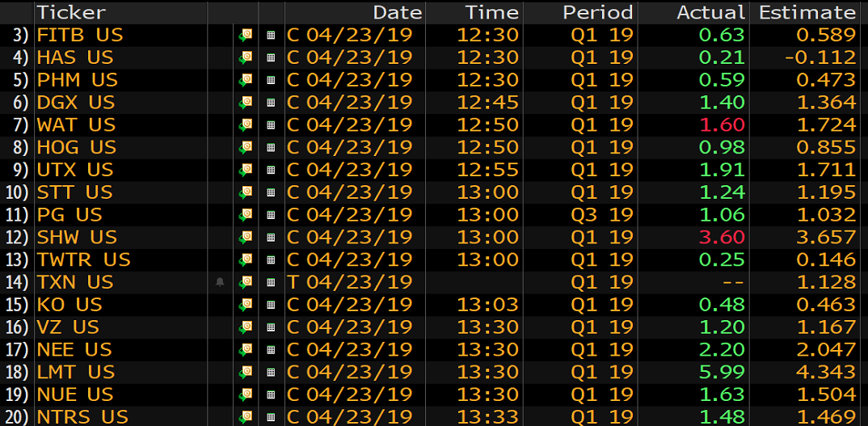Open the small grid icon for SHW US
The width and height of the screenshot is (868, 426).
pos(271,237)
